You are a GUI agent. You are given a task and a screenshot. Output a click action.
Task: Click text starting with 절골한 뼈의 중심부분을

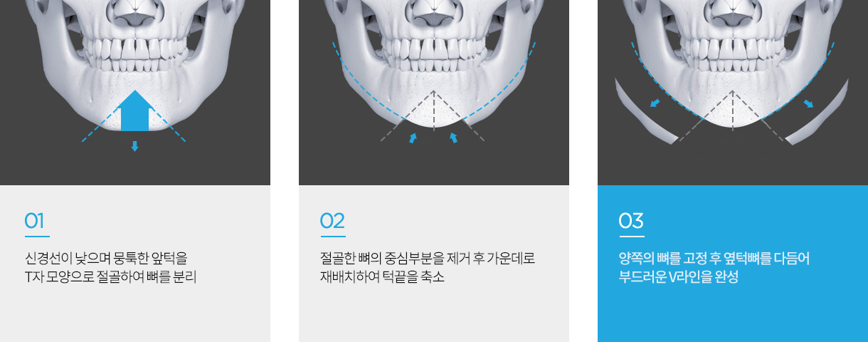[x=428, y=267]
